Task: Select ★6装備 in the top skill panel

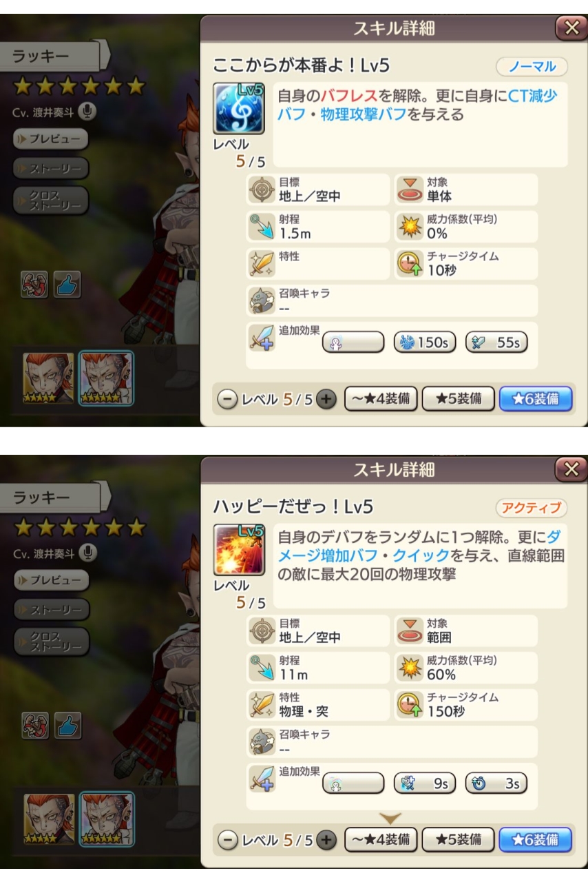Action: [x=536, y=398]
